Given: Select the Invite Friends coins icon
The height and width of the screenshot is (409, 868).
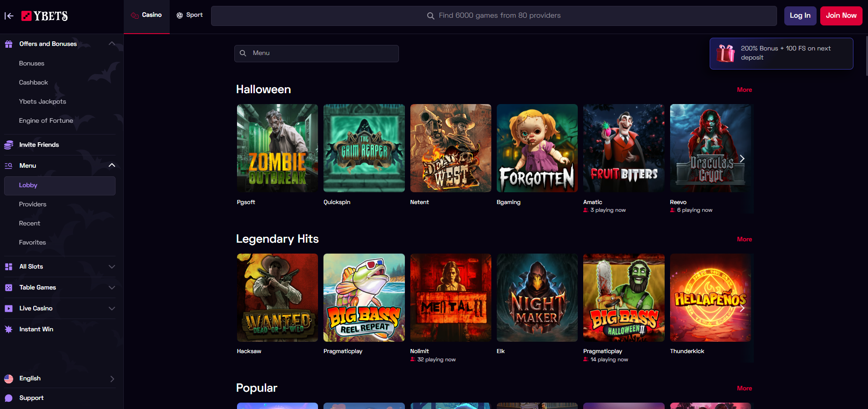Looking at the screenshot, I should coord(9,145).
